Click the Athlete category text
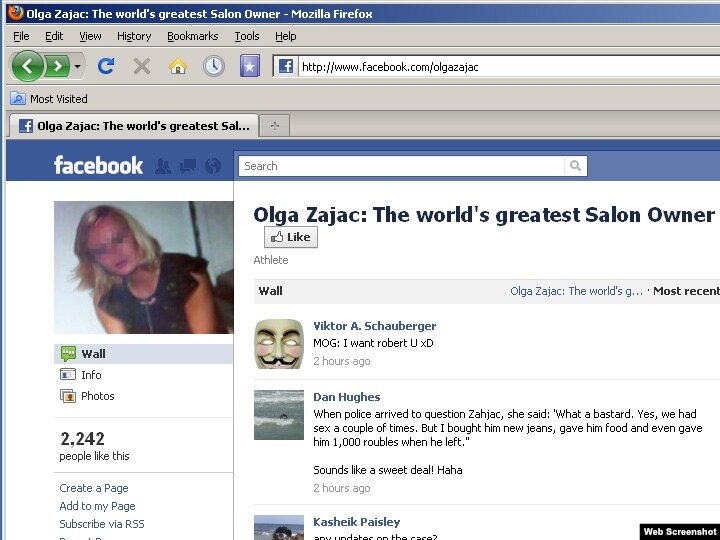Viewport: 720px width, 540px height. pyautogui.click(x=271, y=260)
